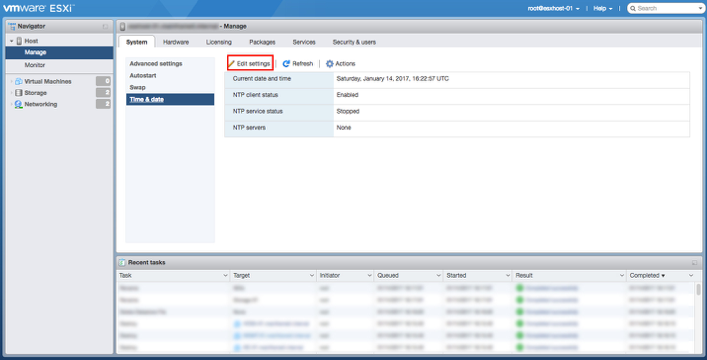The image size is (707, 360).
Task: Sort by the Target column header
Action: click(241, 276)
